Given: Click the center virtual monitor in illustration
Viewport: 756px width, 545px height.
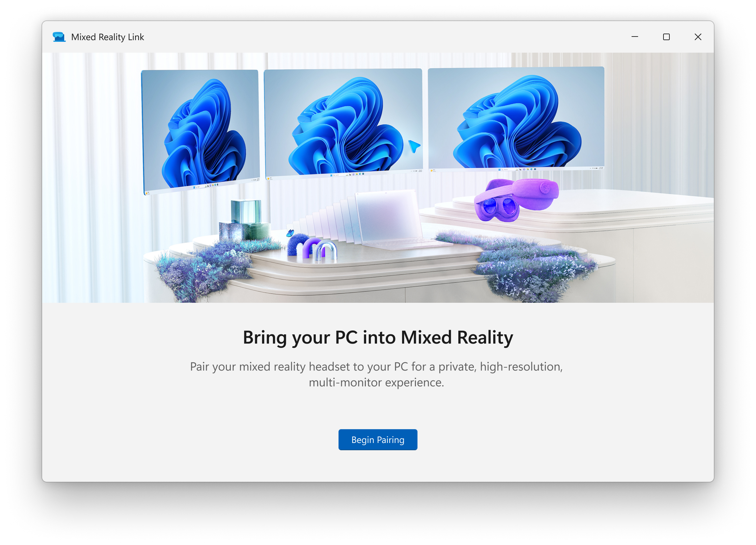Looking at the screenshot, I should coord(343,123).
